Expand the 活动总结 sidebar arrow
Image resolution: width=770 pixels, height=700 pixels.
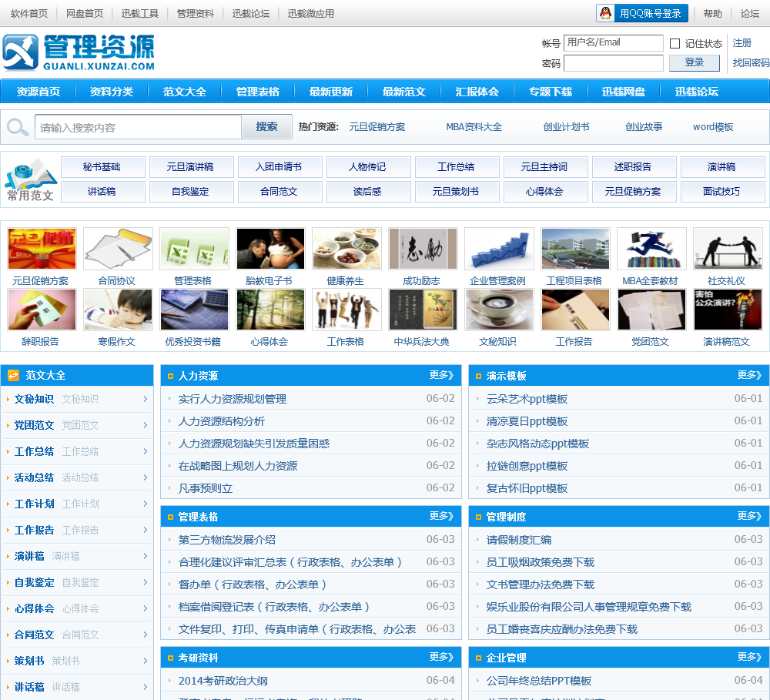tap(146, 477)
